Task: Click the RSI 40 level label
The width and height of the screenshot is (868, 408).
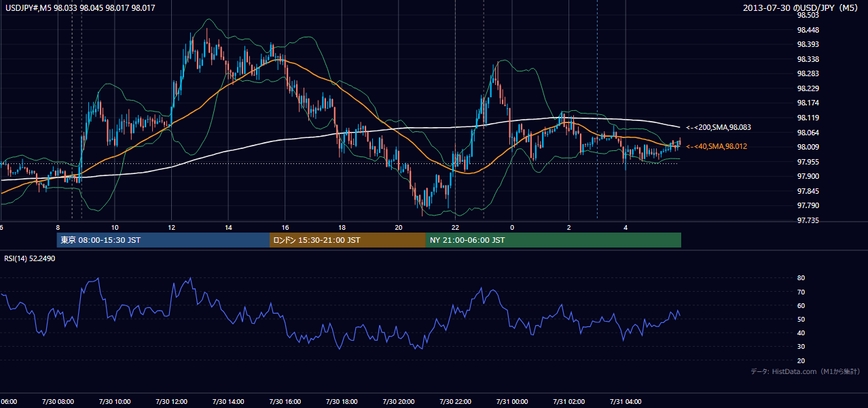Action: click(x=801, y=333)
